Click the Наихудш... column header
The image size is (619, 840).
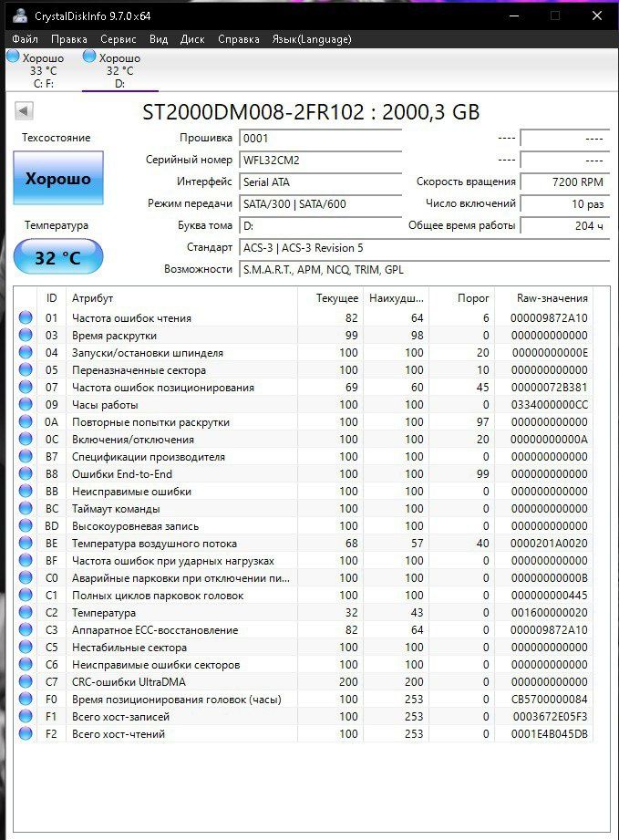(397, 298)
